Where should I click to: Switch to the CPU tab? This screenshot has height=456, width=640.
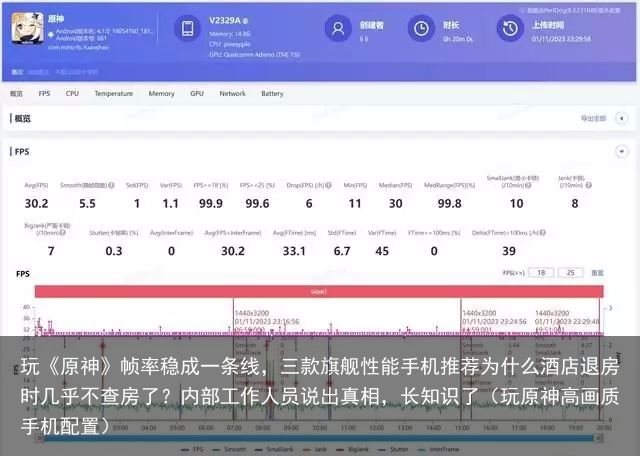coord(72,93)
